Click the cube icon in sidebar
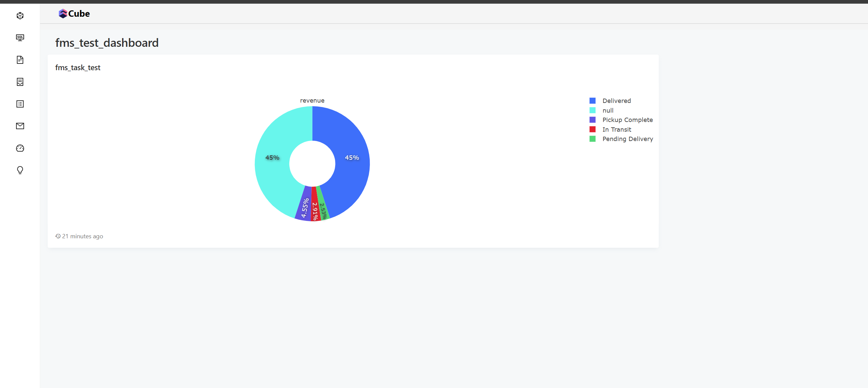 (x=20, y=16)
